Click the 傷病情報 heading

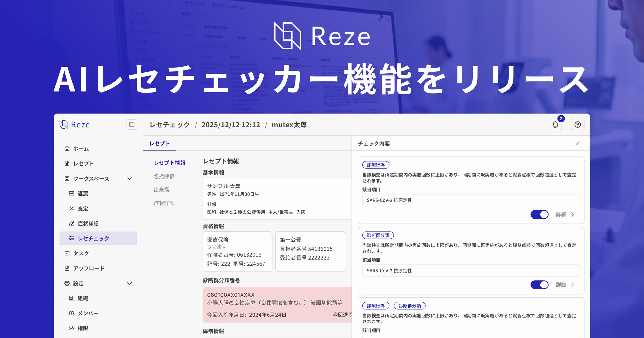pos(213,331)
